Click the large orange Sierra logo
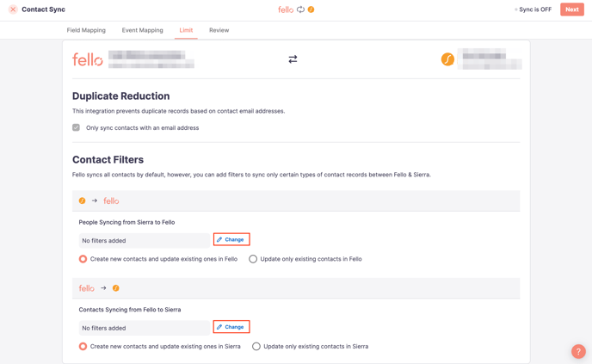 pyautogui.click(x=447, y=59)
